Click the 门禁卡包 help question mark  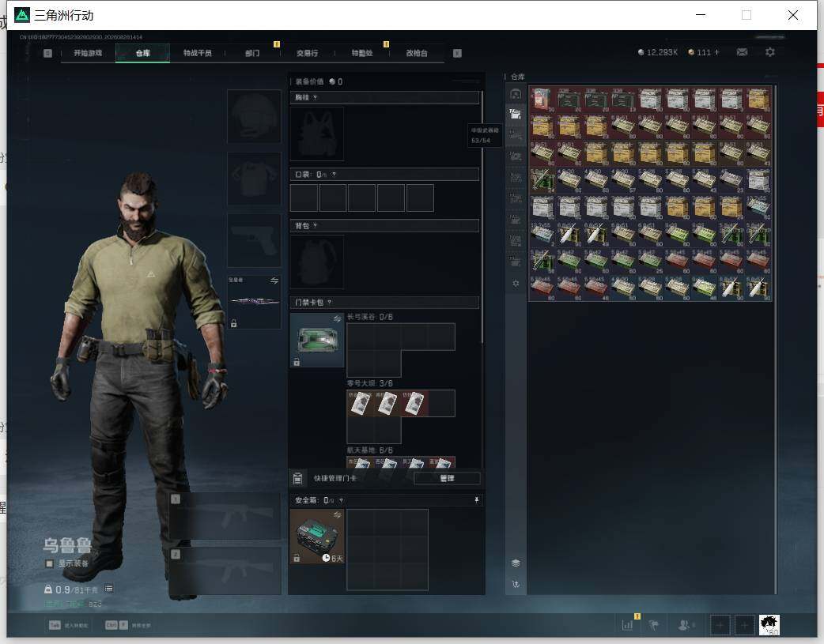pyautogui.click(x=330, y=303)
